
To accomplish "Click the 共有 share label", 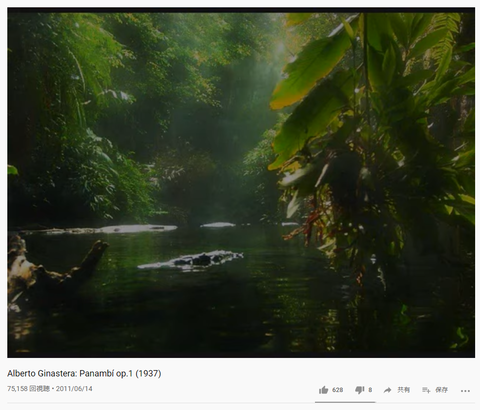I will (x=404, y=390).
